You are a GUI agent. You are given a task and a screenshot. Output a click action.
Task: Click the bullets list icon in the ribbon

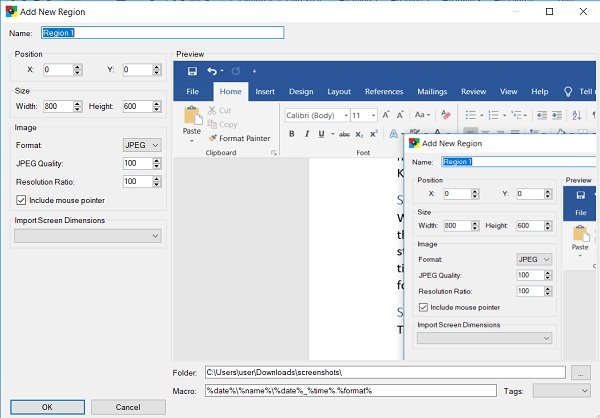coord(471,115)
